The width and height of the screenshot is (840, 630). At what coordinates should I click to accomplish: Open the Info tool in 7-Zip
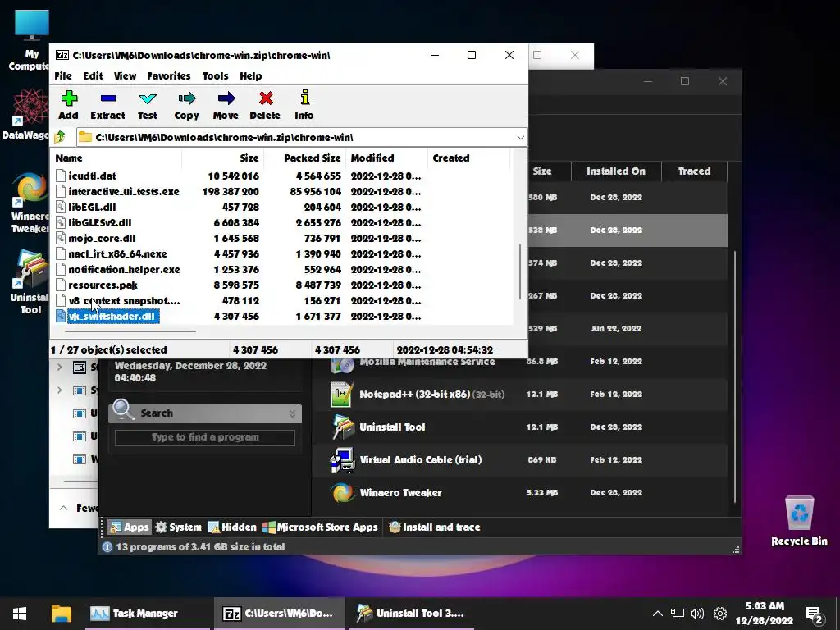point(304,106)
